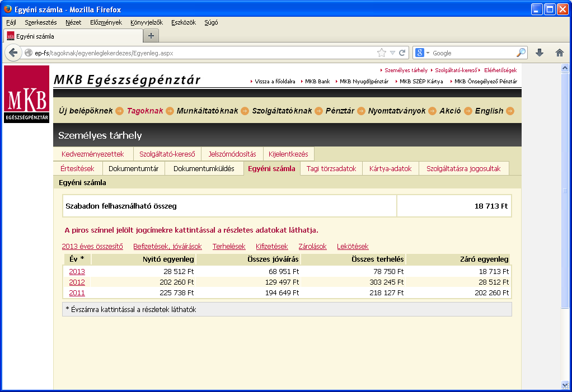Click the MKB Nyugdíjpénztár link

364,81
